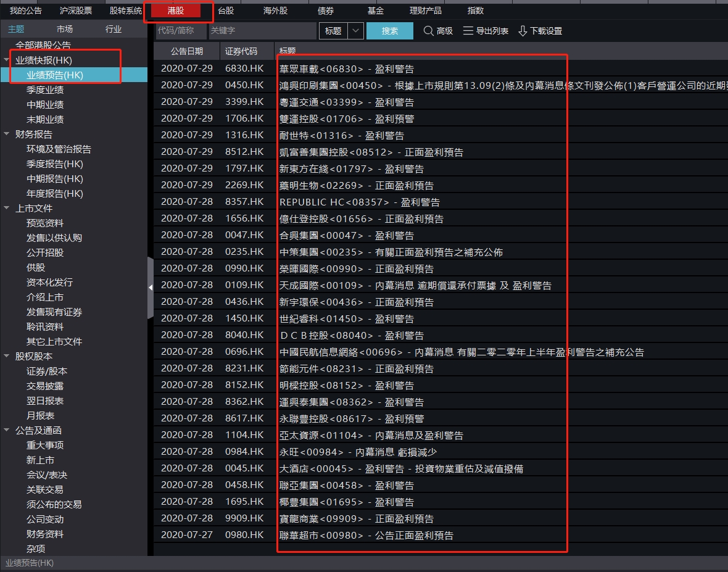
Task: Select 预览资料 in the tree
Action: pos(45,223)
